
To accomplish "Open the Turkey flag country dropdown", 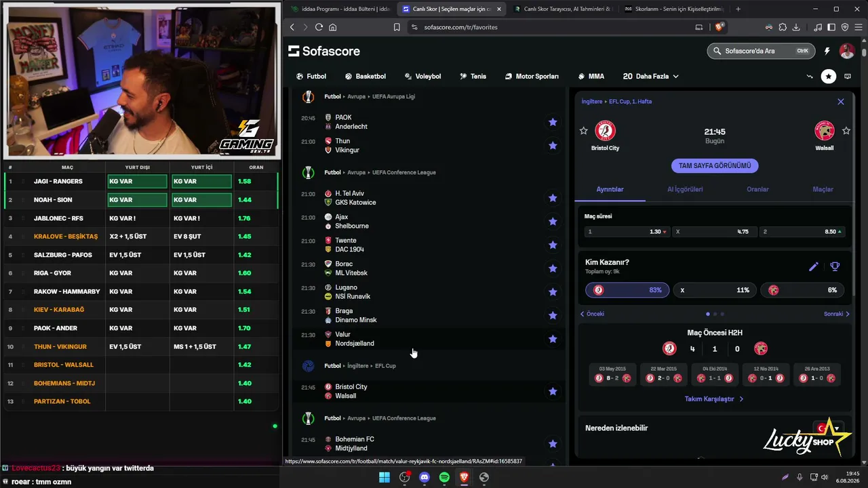I will point(830,428).
